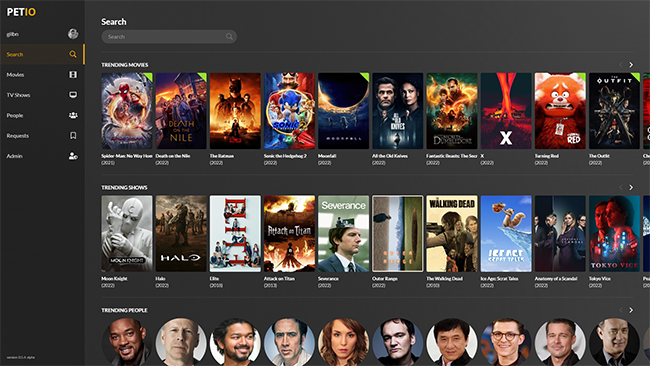
Task: Click the People group icon
Action: click(73, 115)
